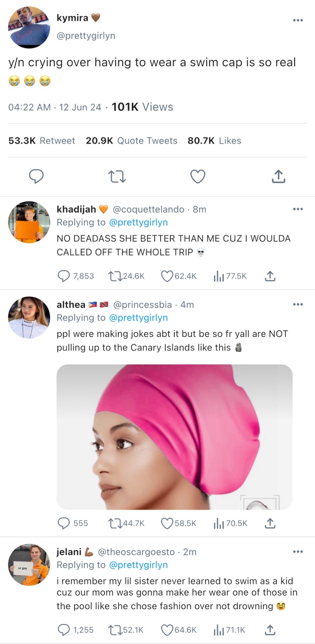This screenshot has width=315, height=644.
Task: Share althea's reply with the image
Action: (270, 523)
